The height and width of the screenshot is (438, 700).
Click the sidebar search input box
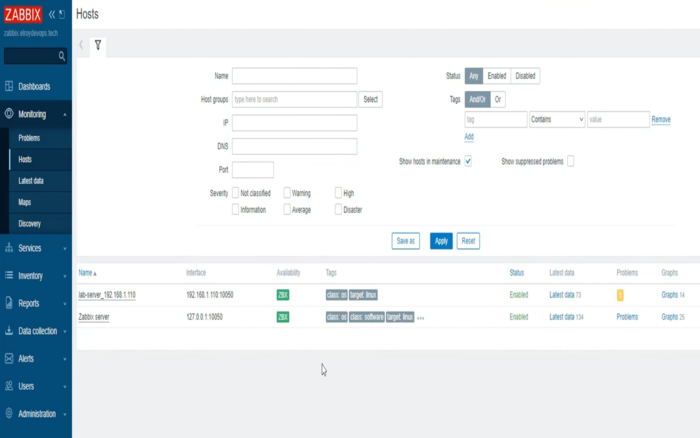click(x=35, y=56)
